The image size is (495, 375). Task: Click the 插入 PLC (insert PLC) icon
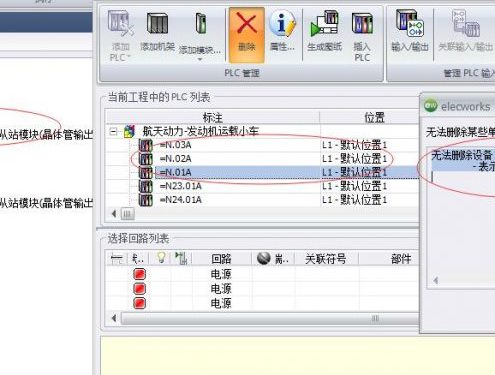(x=362, y=23)
